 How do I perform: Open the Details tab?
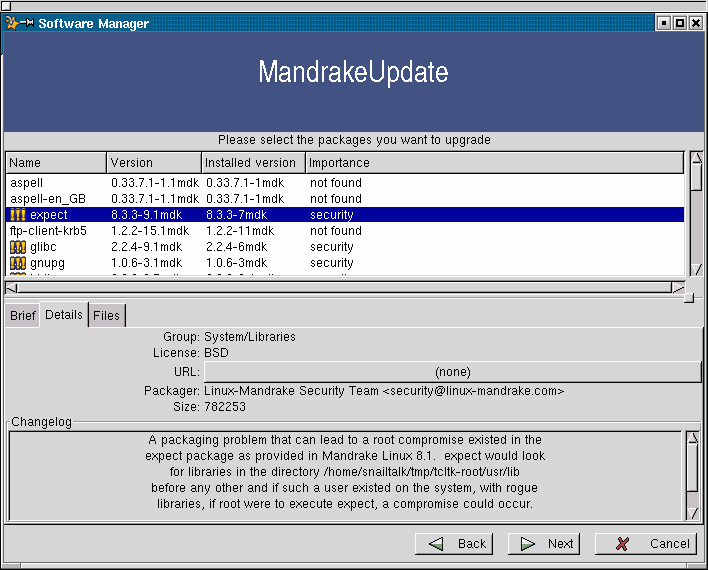64,314
